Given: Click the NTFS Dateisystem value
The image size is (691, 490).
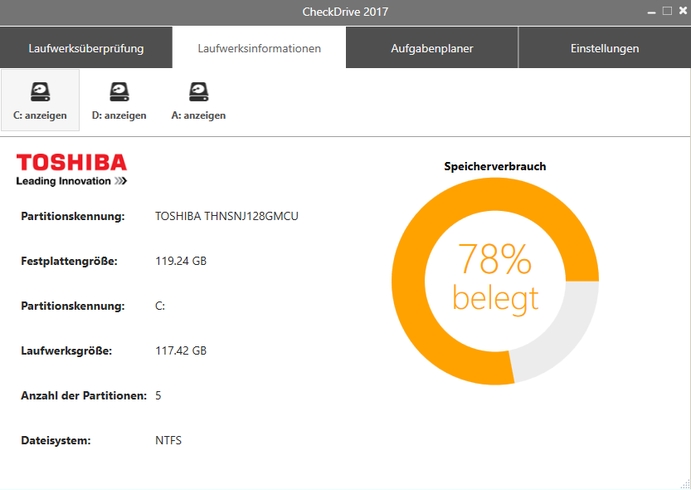Looking at the screenshot, I should point(168,440).
